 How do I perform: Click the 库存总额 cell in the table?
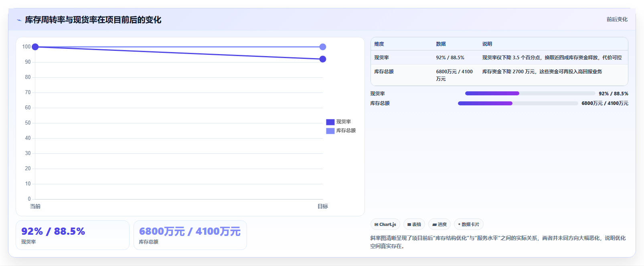pos(384,72)
